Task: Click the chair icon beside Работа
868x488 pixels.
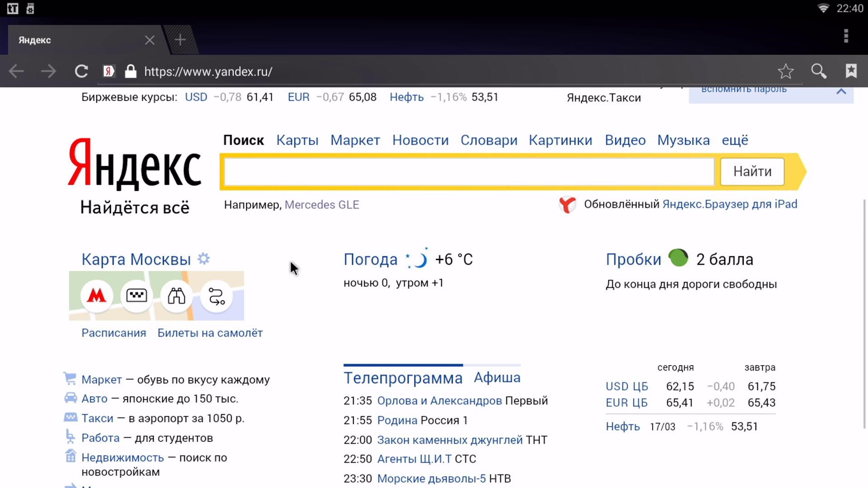Action: click(x=70, y=436)
